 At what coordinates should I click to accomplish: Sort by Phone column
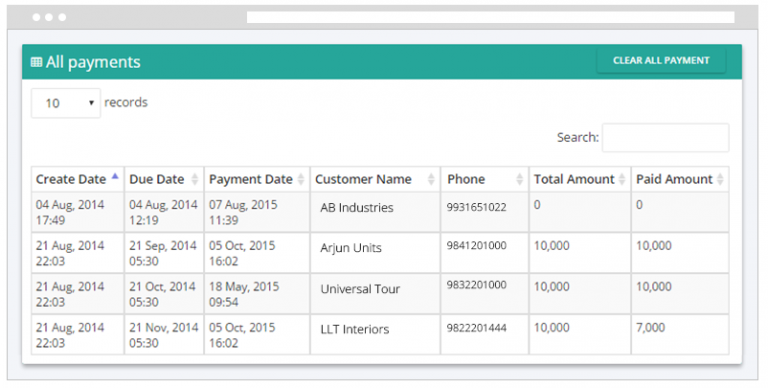coord(484,179)
